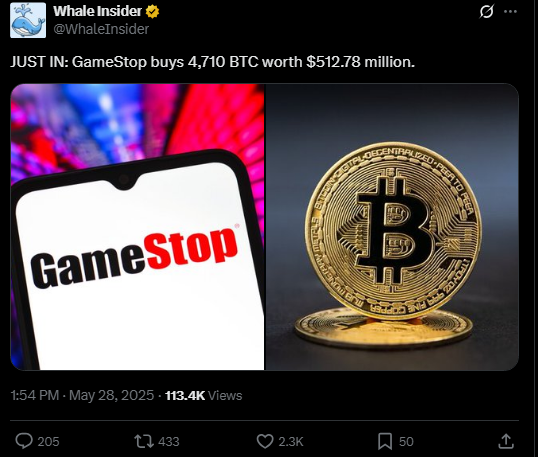538x457 pixels.
Task: Share the post via the upload arrow icon
Action: pos(506,441)
